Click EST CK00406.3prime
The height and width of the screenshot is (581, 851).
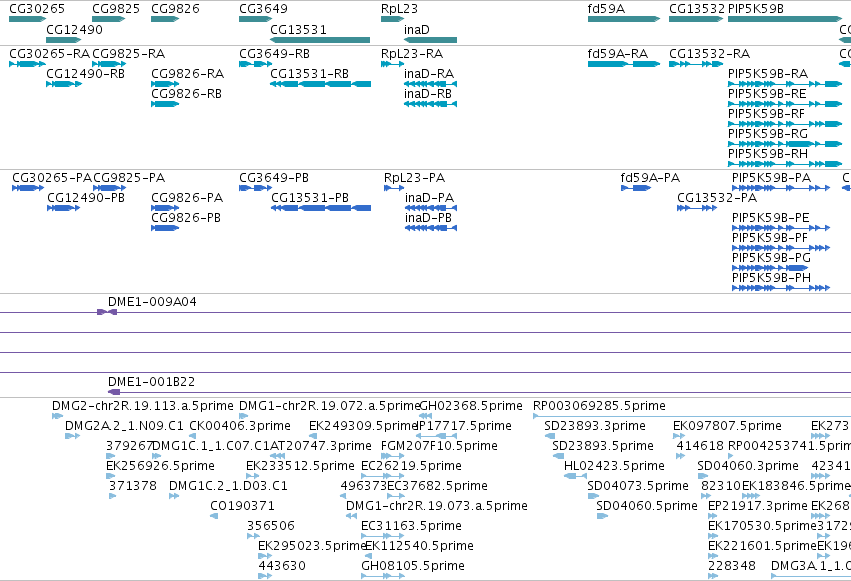pyautogui.click(x=192, y=436)
